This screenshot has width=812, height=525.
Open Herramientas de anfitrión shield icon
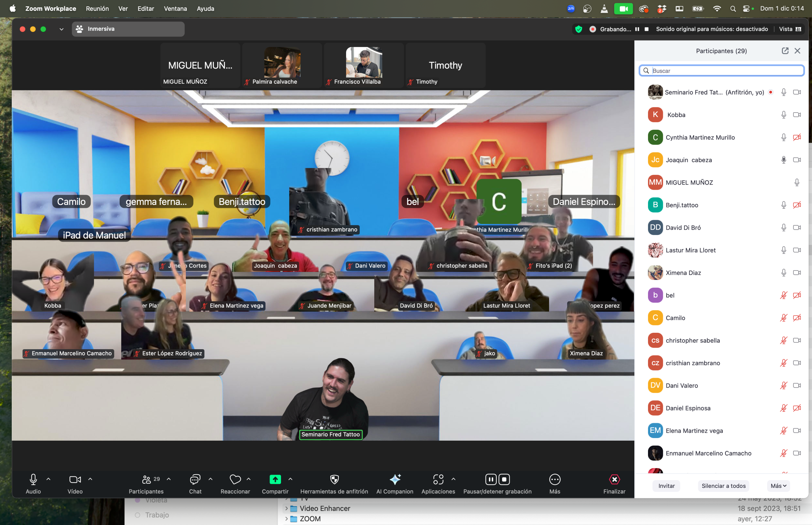334,480
